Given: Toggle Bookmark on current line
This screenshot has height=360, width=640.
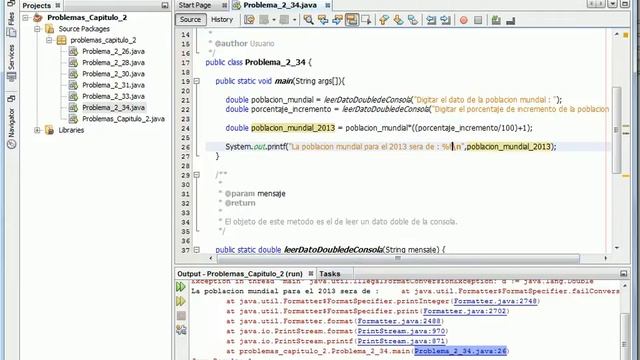Looking at the screenshot, I should (413, 20).
